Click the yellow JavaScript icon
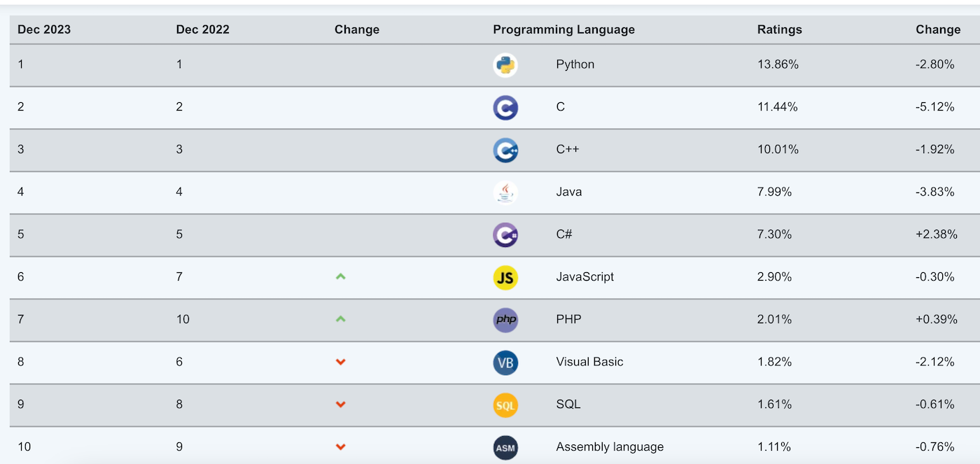 coord(505,277)
